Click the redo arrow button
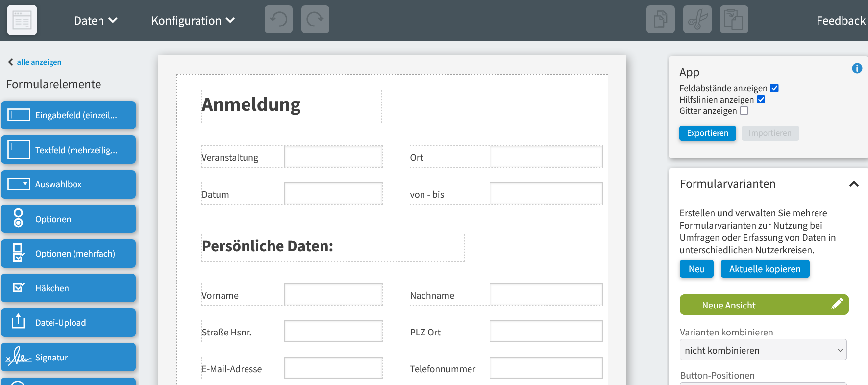Screen dimensions: 868x385 coord(315,20)
